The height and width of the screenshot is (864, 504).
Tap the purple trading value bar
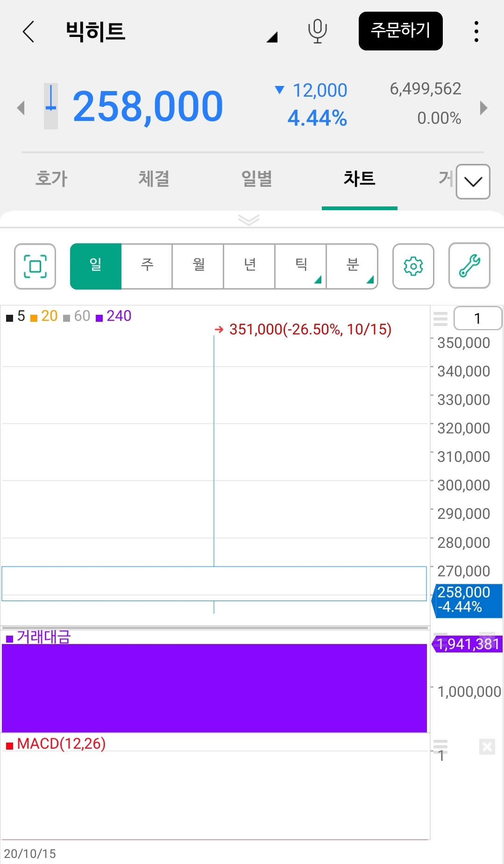coord(214,688)
